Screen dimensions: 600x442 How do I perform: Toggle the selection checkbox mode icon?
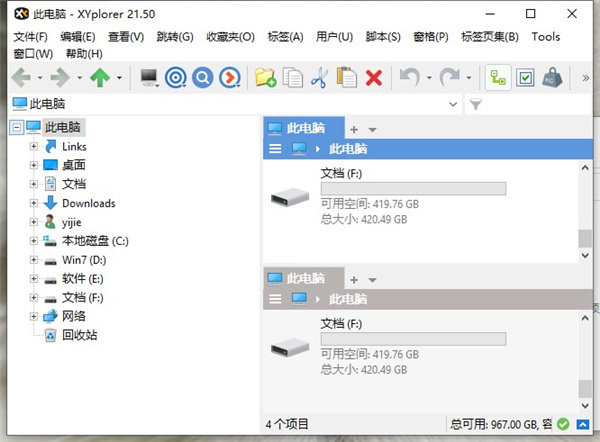(x=525, y=78)
